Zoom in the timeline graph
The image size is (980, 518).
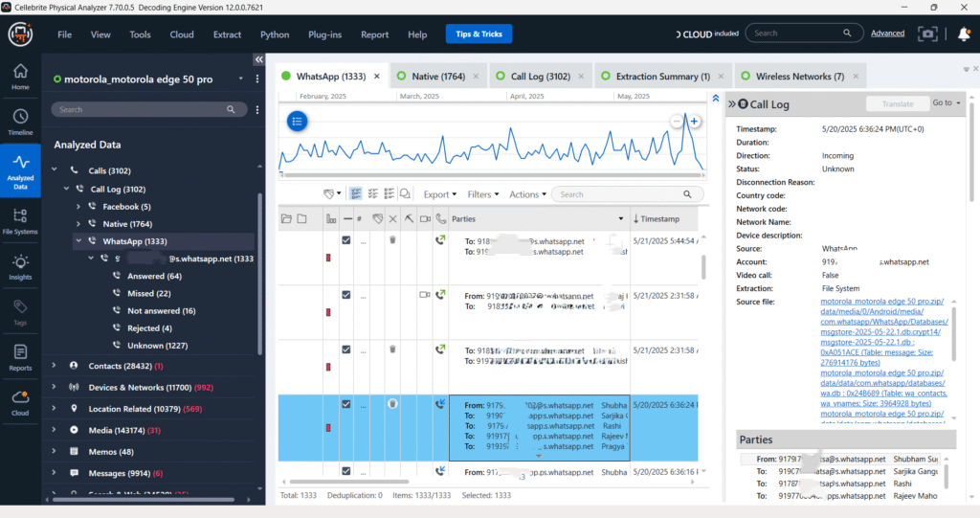tap(694, 122)
